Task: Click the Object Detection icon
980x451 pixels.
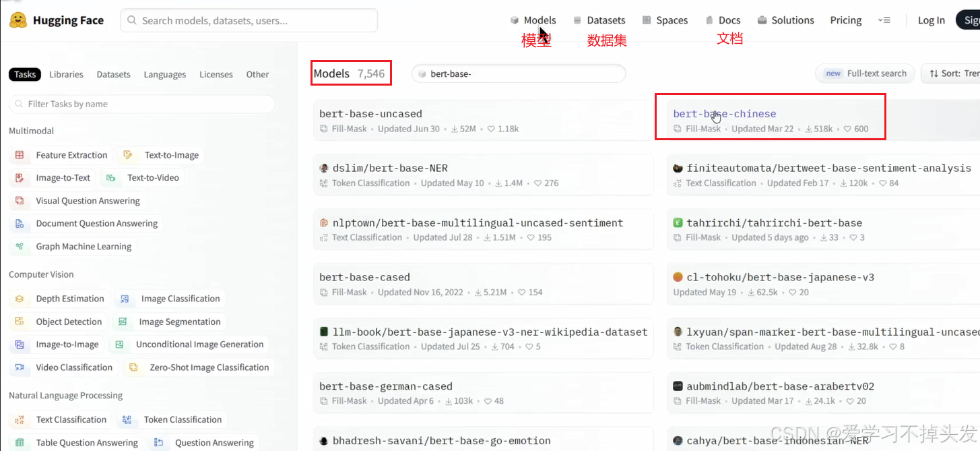Action: pos(20,322)
